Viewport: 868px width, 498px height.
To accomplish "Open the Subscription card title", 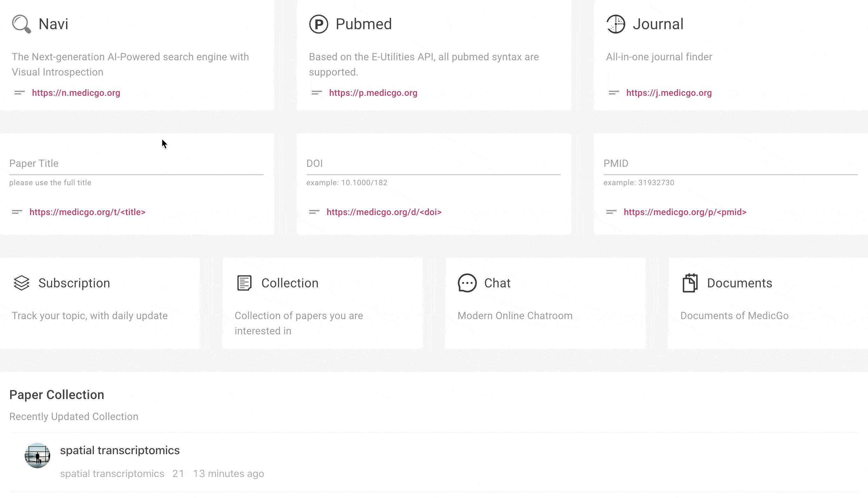I will [x=74, y=283].
